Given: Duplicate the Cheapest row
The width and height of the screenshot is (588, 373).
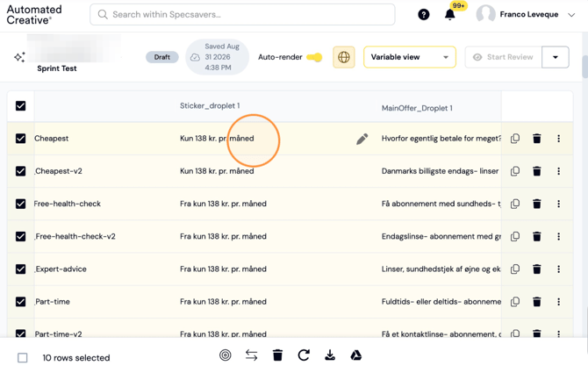Looking at the screenshot, I should [515, 139].
